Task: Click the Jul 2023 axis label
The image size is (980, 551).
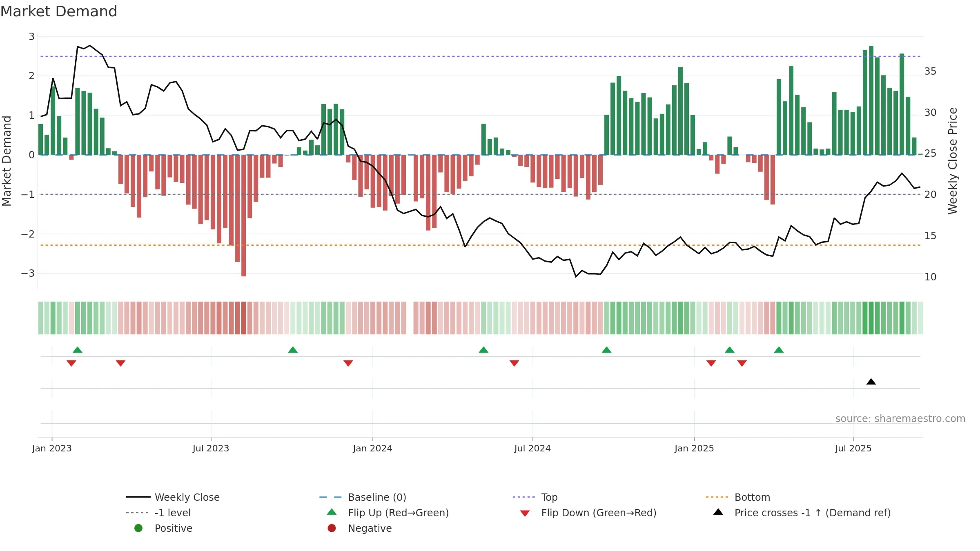Action: coord(211,449)
